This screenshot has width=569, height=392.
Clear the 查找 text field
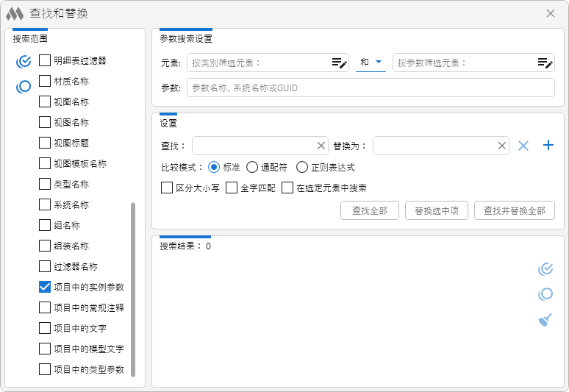tap(321, 146)
